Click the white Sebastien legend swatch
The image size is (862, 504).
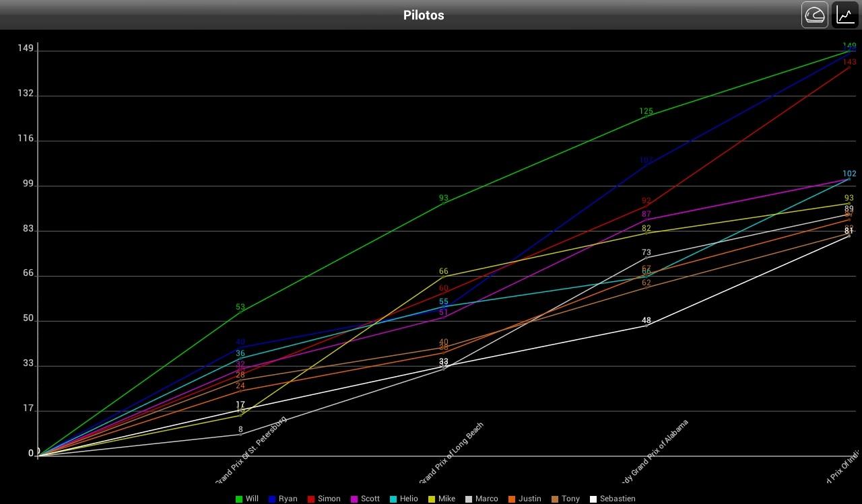[593, 499]
